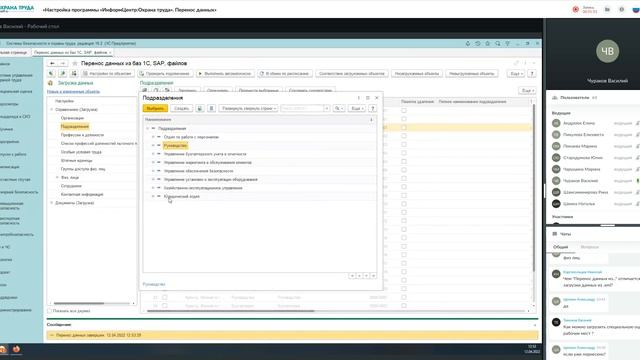Image resolution: width=640 pixels, height=360 pixels.
Task: Open help question mark in Подразделения dialog
Action: click(x=372, y=108)
